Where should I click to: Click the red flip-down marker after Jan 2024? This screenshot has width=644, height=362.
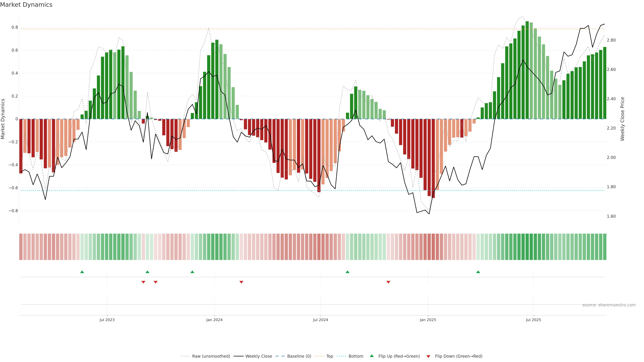[x=241, y=282]
